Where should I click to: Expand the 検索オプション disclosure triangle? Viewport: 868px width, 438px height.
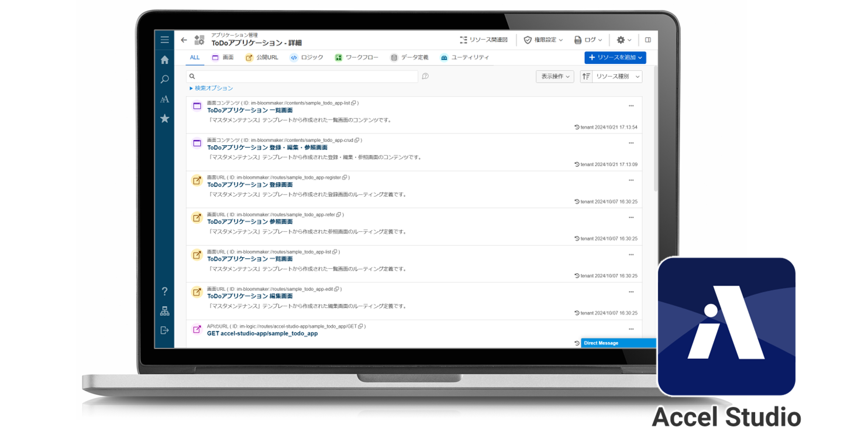click(x=191, y=88)
